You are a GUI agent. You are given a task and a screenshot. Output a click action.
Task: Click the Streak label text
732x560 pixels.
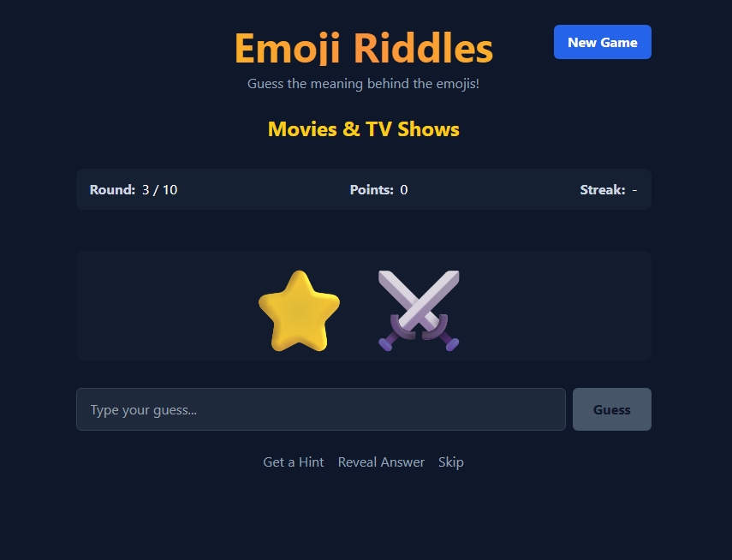603,189
